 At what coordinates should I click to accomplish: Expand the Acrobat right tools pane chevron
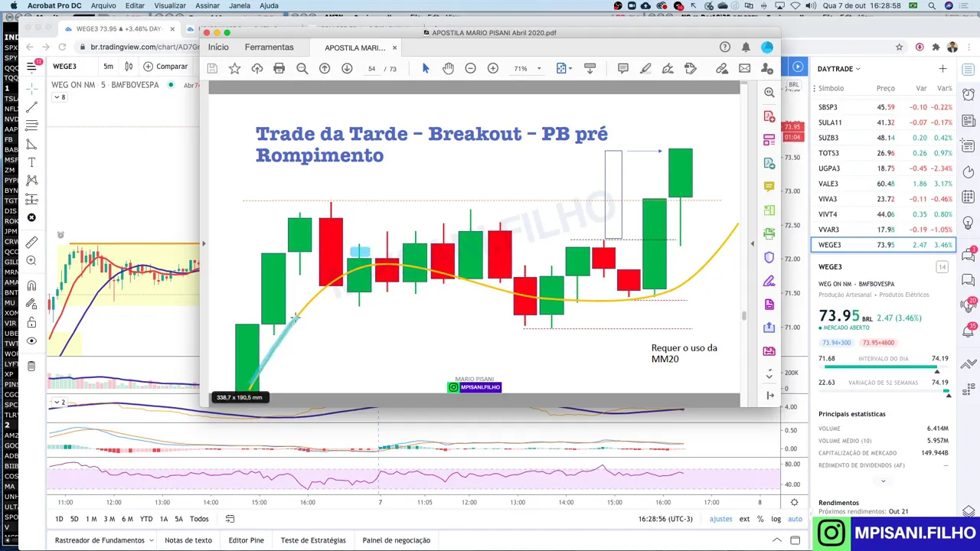pos(769,375)
